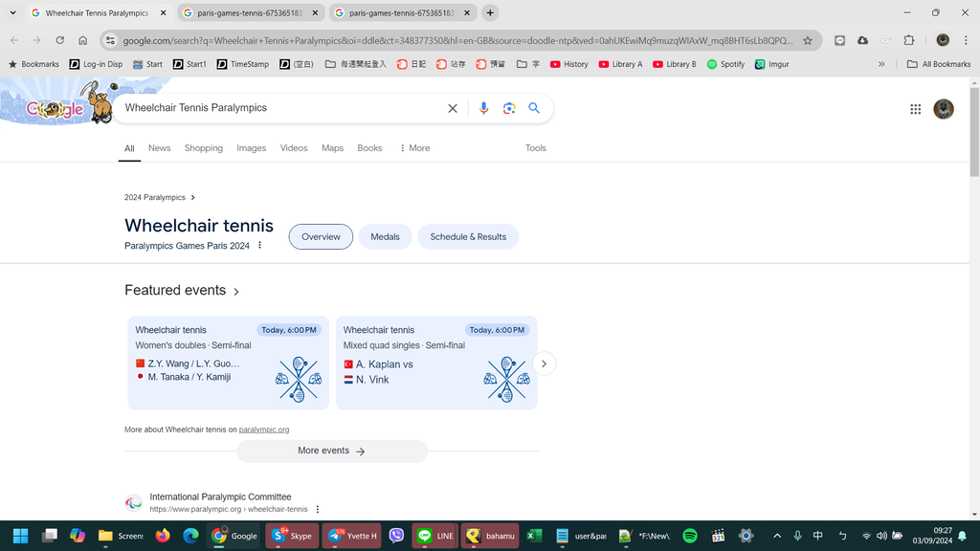
Task: Open options menu for International Paralympic Committee result
Action: 318,509
